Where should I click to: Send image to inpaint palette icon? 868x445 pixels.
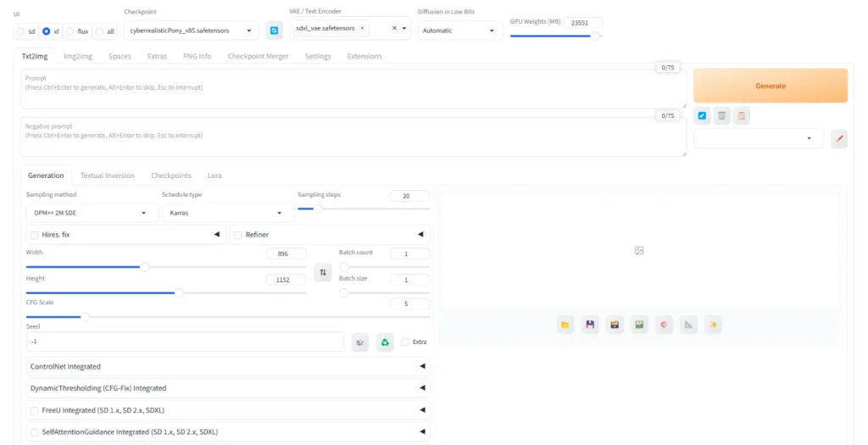pyautogui.click(x=664, y=325)
